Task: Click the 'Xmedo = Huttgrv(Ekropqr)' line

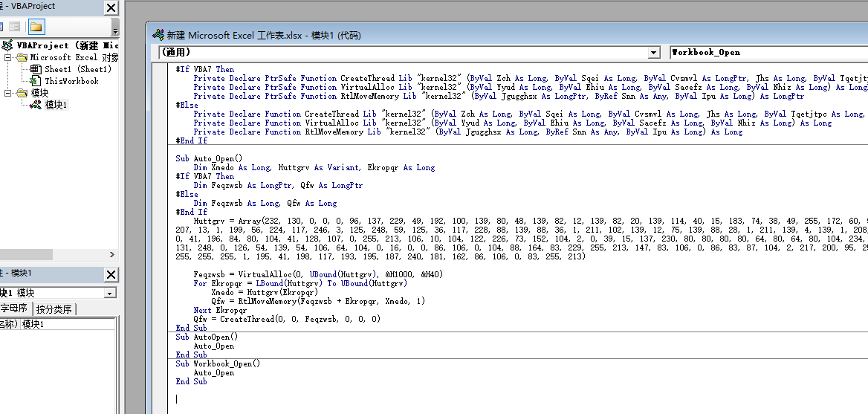Action: 265,291
